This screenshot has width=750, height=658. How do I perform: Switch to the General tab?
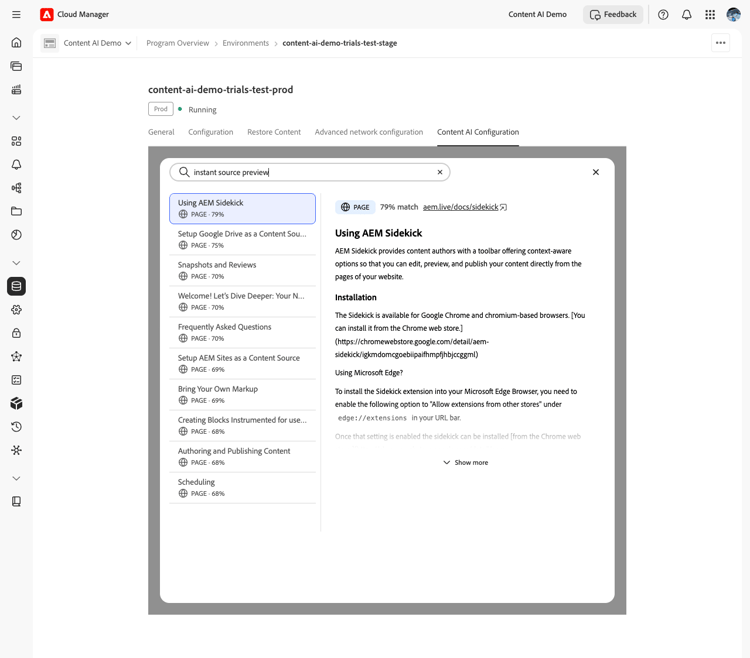(x=161, y=132)
